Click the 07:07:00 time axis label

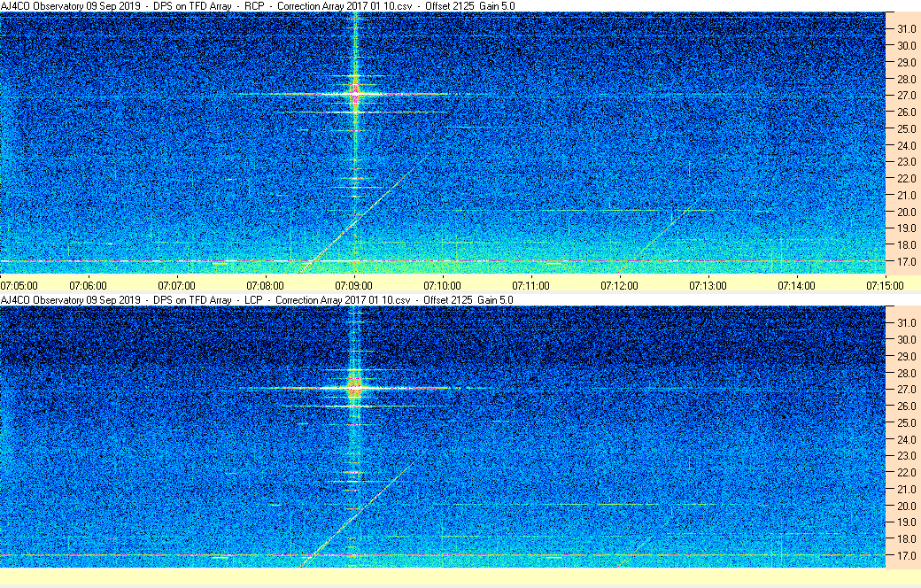[177, 286]
